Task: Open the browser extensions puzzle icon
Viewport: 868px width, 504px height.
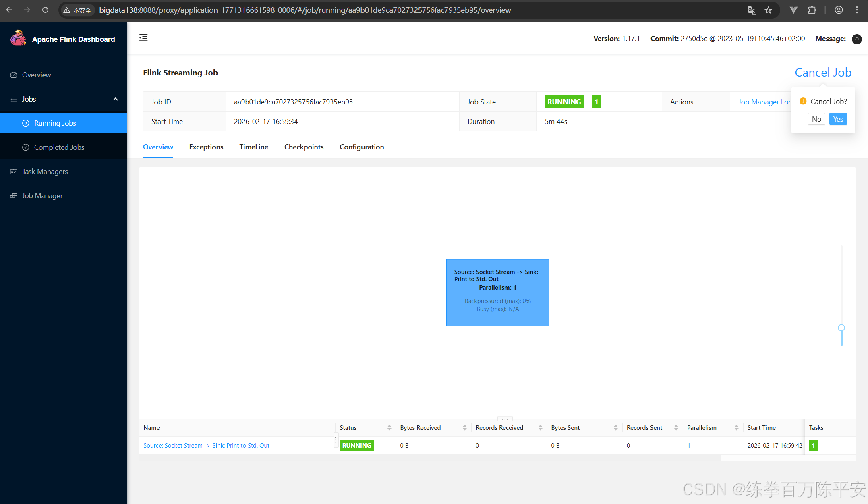Action: pyautogui.click(x=812, y=10)
